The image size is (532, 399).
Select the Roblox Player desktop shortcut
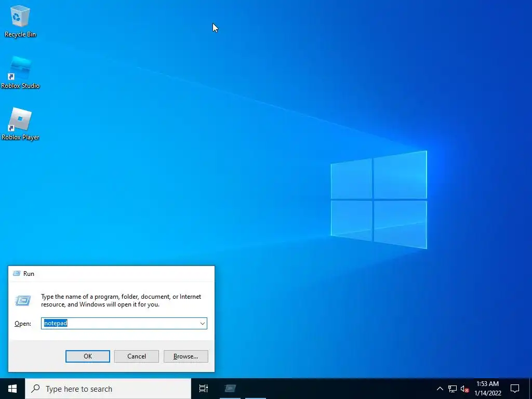(20, 124)
